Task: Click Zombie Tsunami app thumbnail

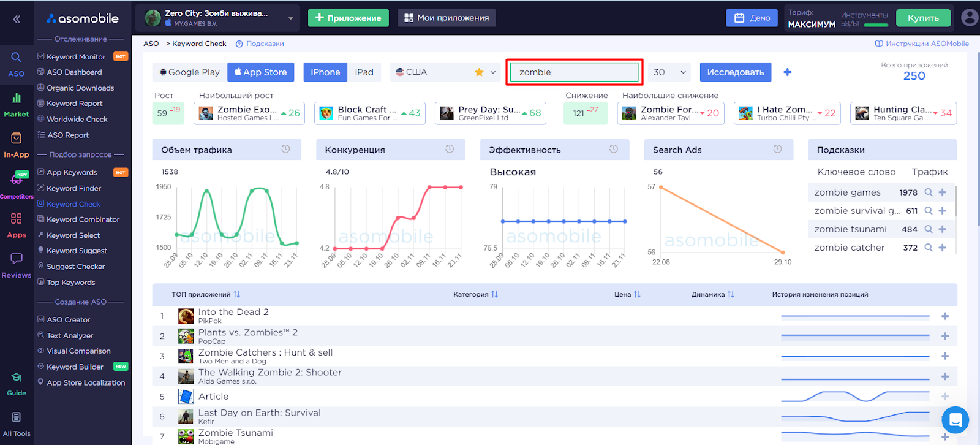Action: [x=186, y=437]
